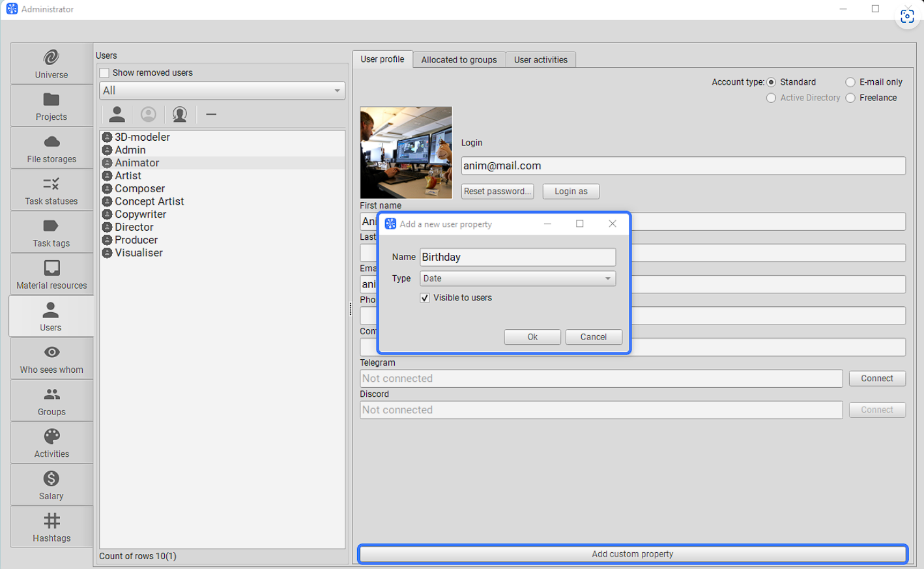
Task: Click the panel splitter handle dots
Action: click(351, 309)
